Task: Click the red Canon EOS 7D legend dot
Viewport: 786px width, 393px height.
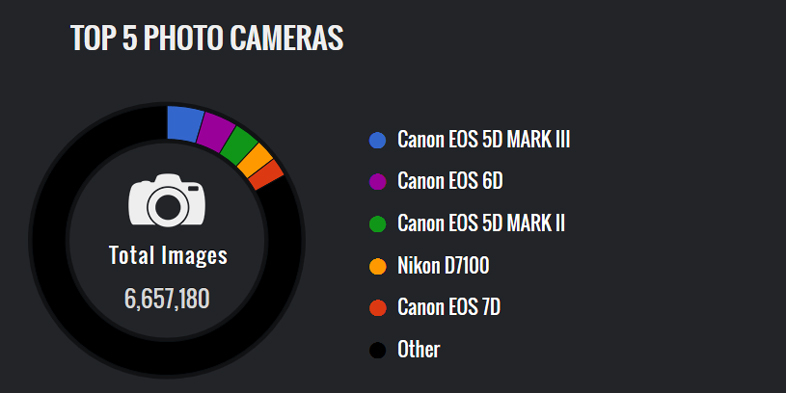Action: click(x=377, y=308)
